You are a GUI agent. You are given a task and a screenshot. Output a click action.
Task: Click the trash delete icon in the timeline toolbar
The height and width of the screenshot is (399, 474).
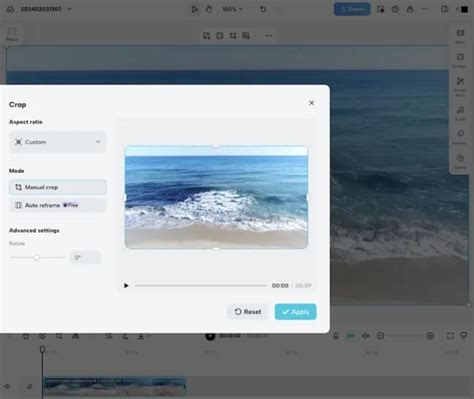(x=26, y=336)
